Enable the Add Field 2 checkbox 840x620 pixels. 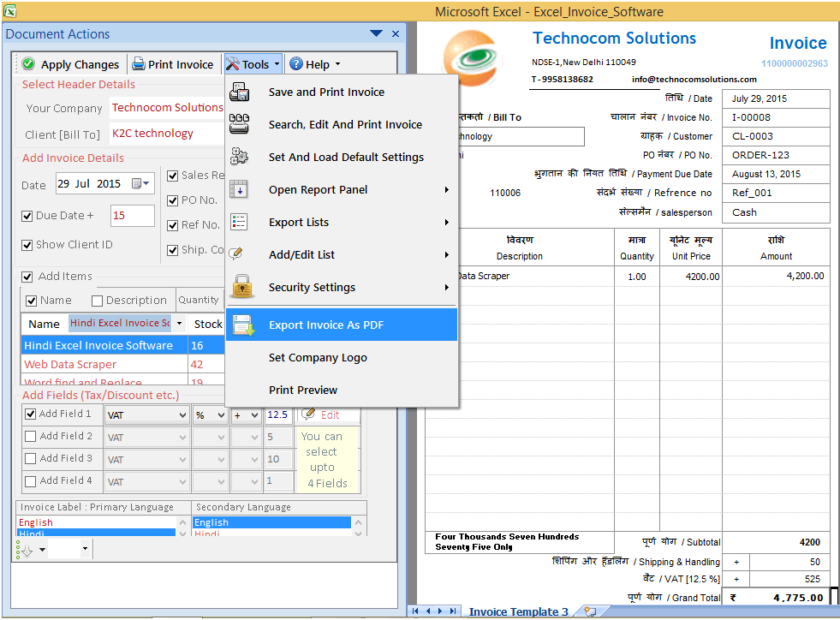(x=32, y=437)
